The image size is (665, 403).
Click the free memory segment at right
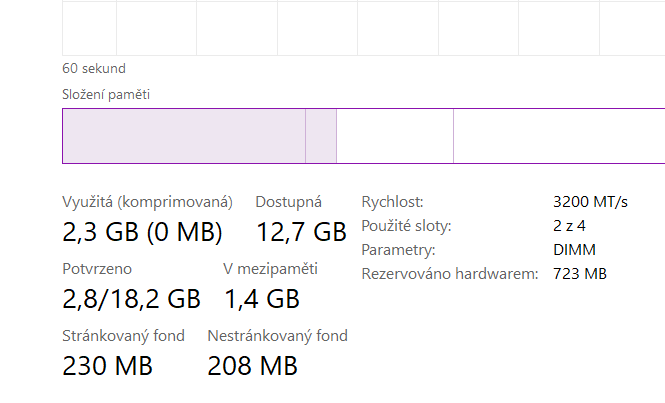coord(558,135)
